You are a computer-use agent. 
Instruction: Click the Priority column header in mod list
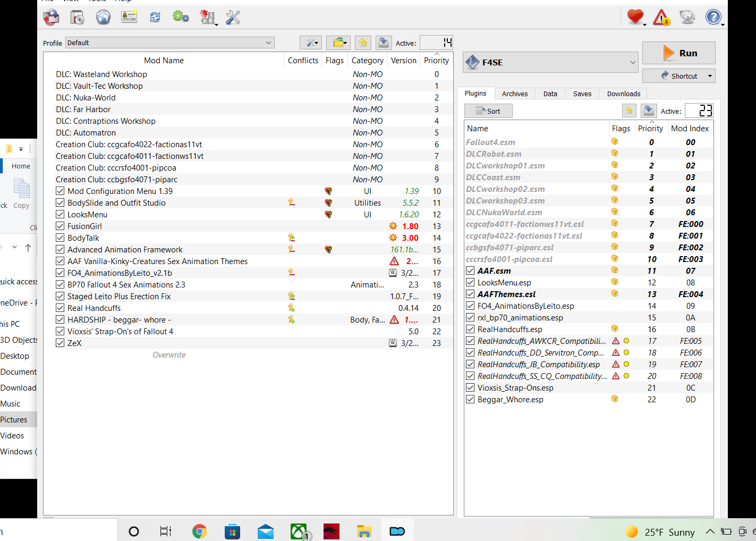(x=436, y=61)
